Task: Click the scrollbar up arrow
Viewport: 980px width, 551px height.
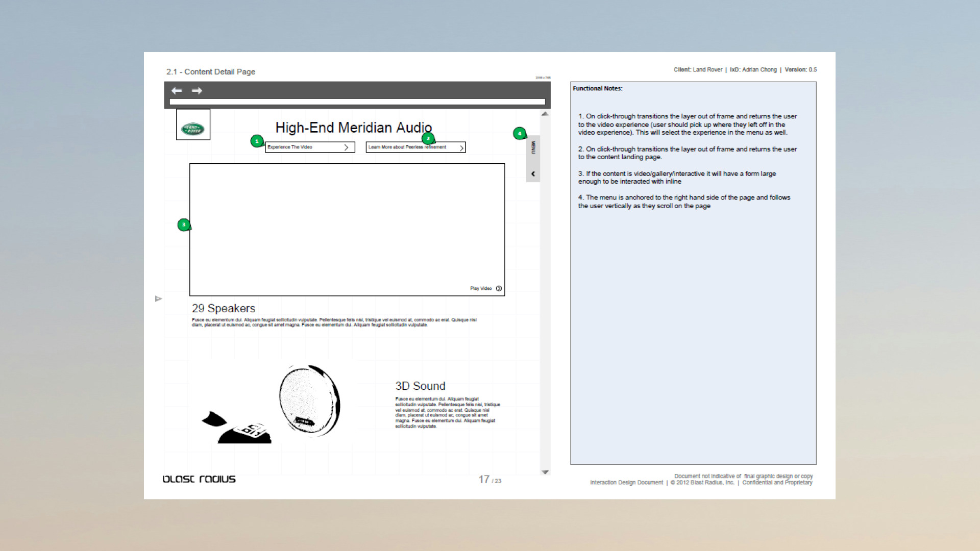Action: (545, 114)
